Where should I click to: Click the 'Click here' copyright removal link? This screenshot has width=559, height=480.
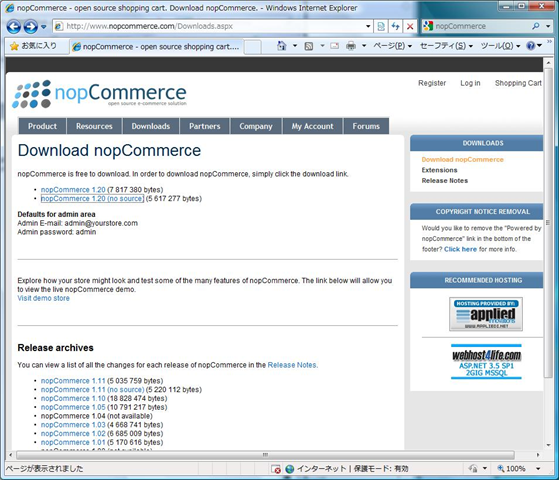point(460,249)
